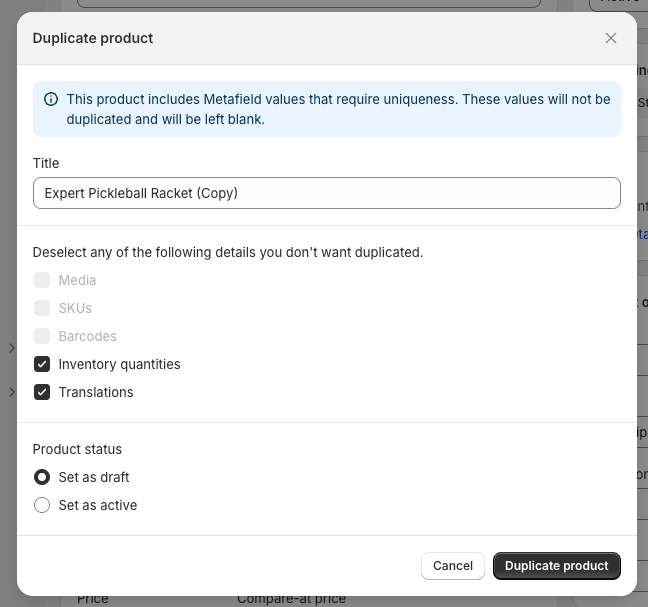Click the Metafield uniqueness notice text
648x607 pixels.
pyautogui.click(x=338, y=109)
